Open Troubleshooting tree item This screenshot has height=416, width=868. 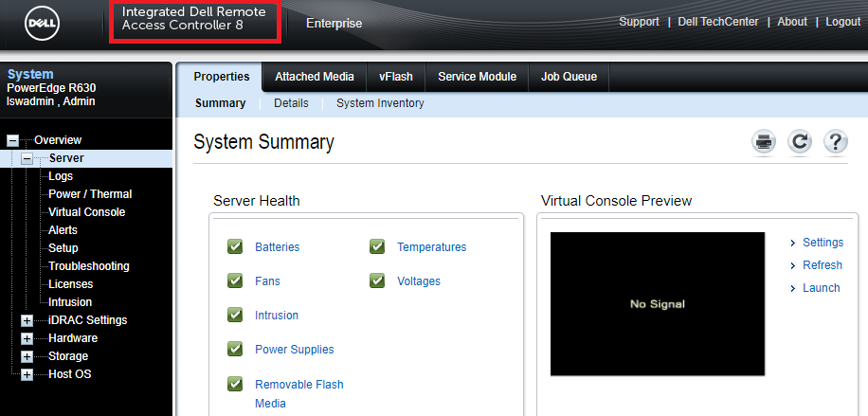pyautogui.click(x=88, y=266)
